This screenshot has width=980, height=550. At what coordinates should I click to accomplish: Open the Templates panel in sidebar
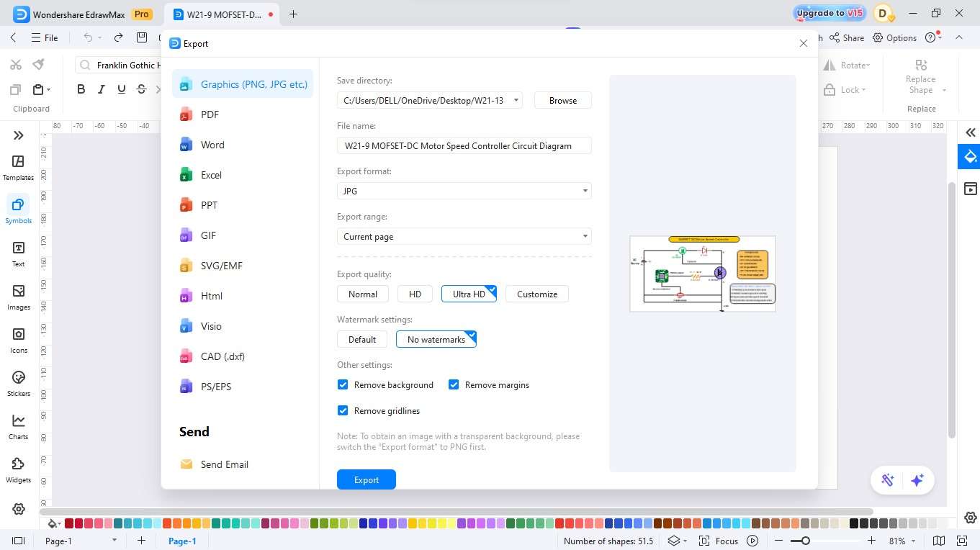(x=18, y=167)
